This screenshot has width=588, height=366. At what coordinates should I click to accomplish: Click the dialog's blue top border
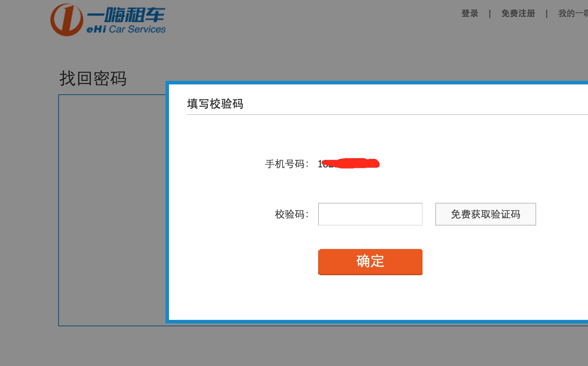pos(377,83)
